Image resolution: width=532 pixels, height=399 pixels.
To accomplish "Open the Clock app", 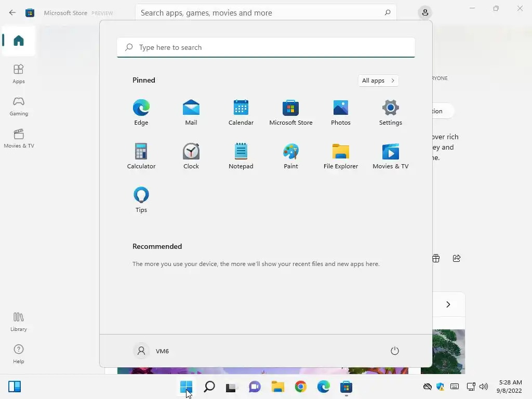I will click(191, 156).
